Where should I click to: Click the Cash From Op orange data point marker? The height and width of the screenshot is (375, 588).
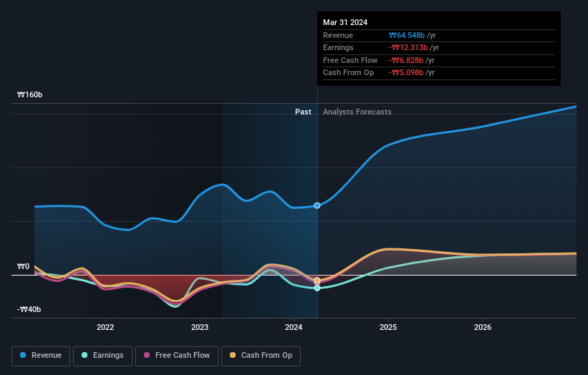click(x=317, y=281)
